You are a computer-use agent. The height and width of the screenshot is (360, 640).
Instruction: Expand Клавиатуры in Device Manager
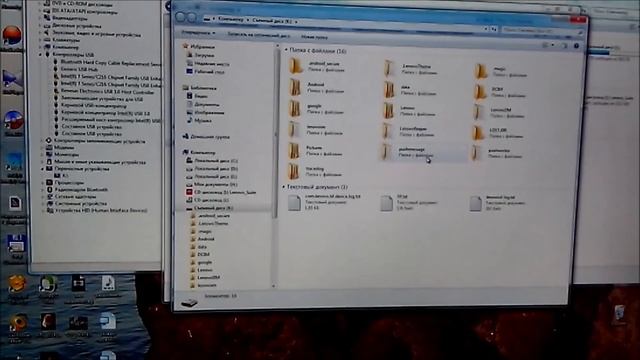tap(41, 40)
